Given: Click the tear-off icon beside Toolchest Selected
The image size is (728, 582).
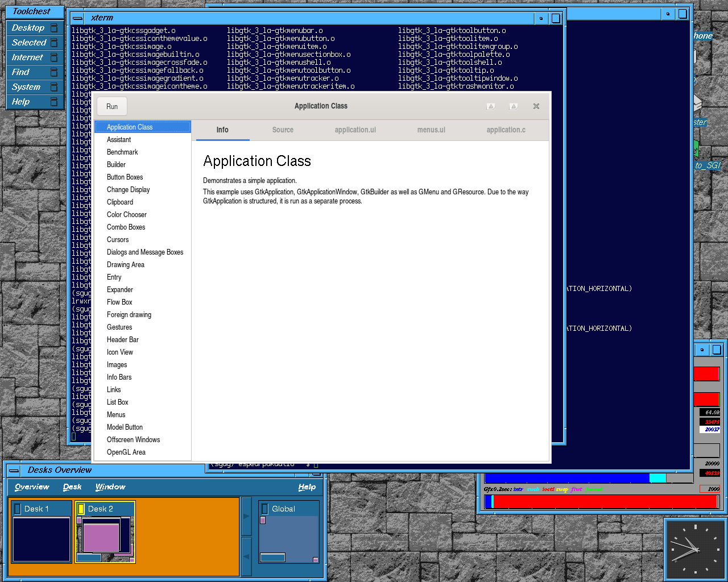Looking at the screenshot, I should 54,43.
